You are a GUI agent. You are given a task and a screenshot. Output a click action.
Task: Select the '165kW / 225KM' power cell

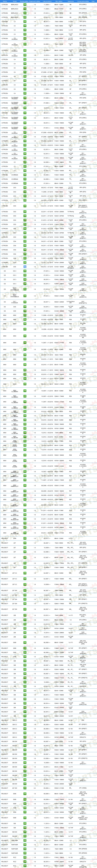point(59,302)
